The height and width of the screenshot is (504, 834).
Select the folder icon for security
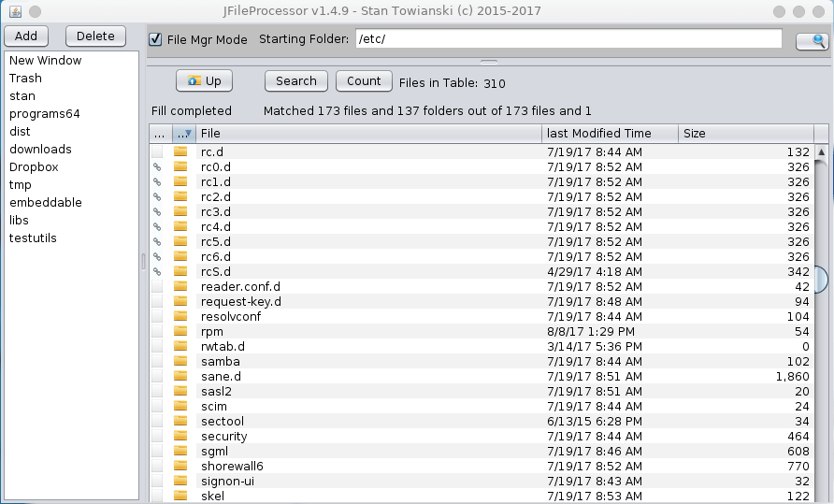pyautogui.click(x=180, y=437)
